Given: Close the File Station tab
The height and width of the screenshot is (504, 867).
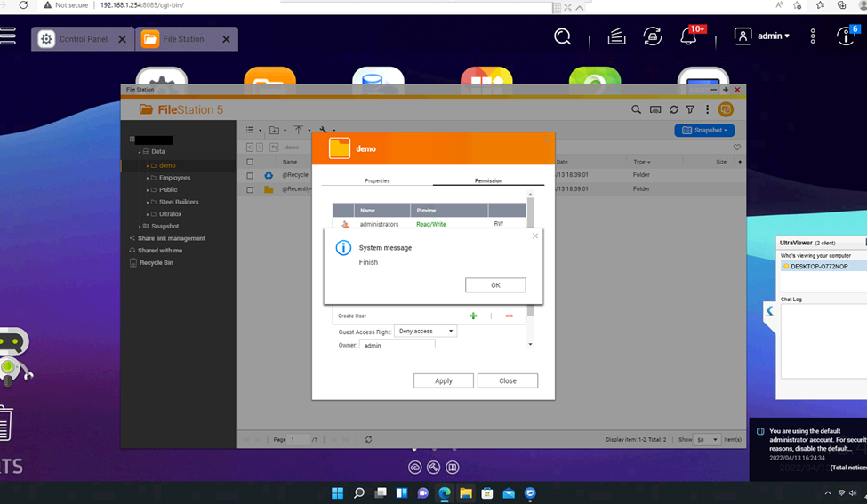Looking at the screenshot, I should click(226, 39).
